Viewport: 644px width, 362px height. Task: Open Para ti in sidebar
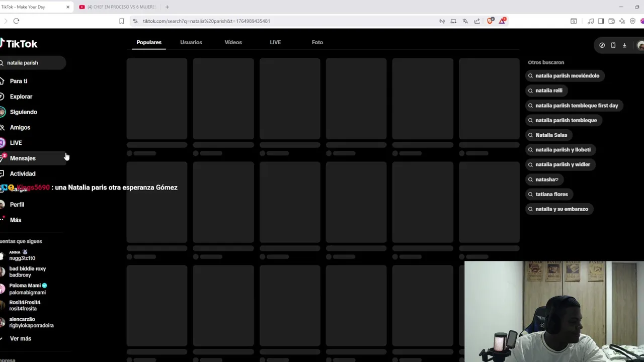(19, 81)
